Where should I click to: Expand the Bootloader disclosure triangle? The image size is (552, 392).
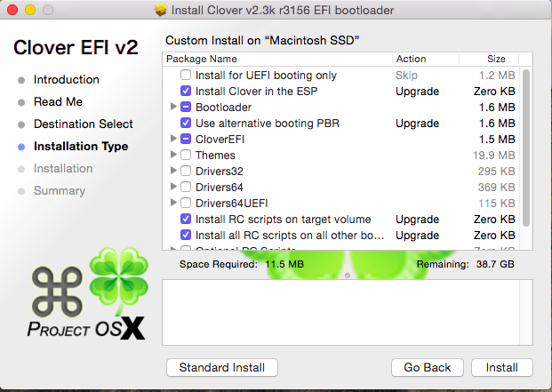point(173,107)
